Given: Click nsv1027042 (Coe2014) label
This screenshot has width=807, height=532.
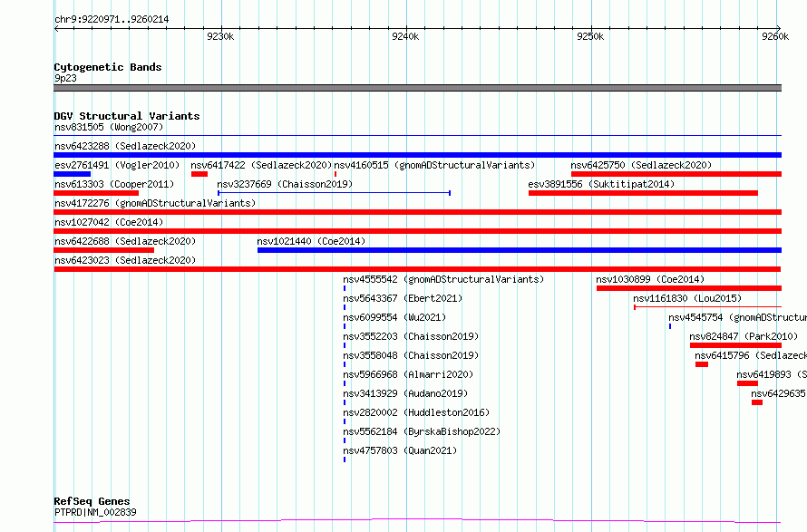Looking at the screenshot, I should click(109, 222).
